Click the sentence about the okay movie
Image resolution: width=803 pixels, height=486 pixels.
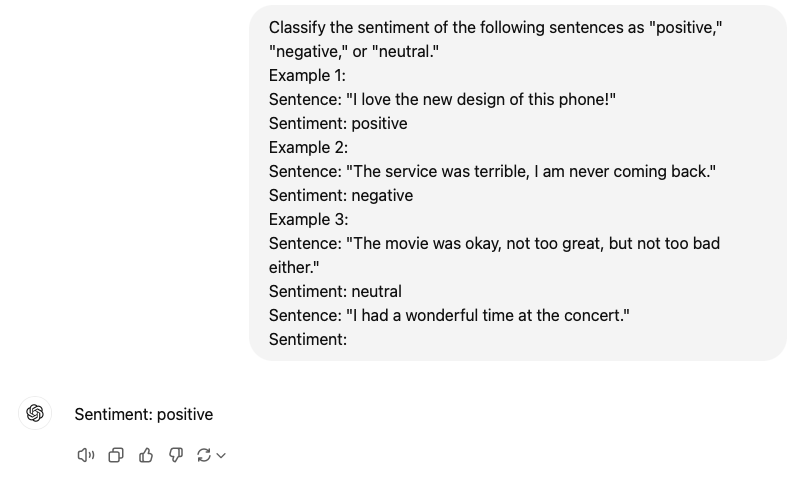(494, 255)
